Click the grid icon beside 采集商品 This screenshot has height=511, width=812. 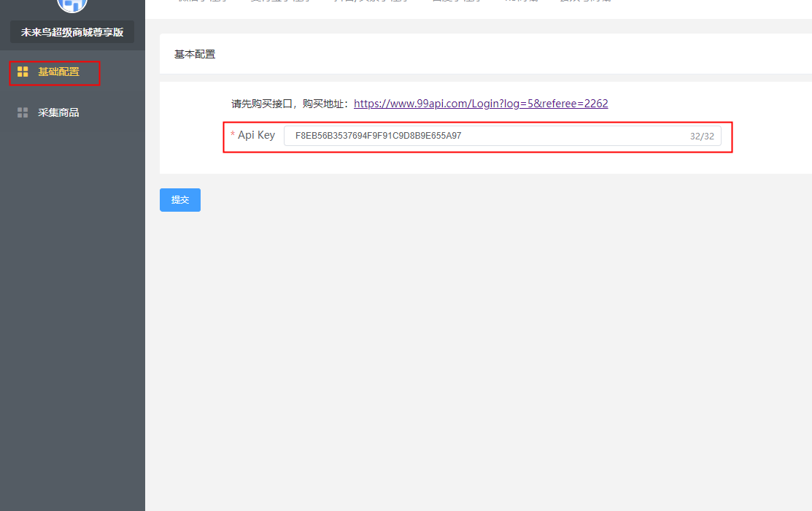coord(23,112)
